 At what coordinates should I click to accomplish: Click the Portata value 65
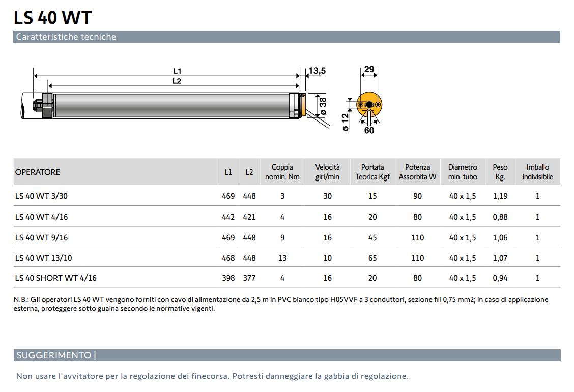(x=372, y=258)
